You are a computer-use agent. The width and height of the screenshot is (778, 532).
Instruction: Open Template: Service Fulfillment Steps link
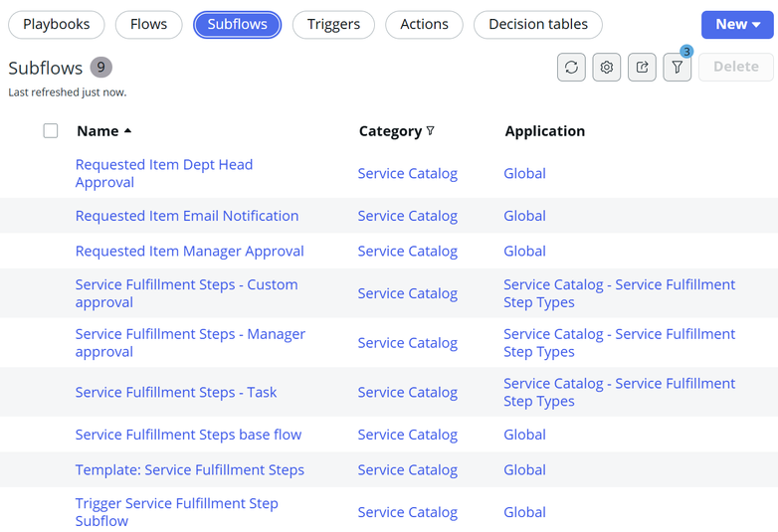190,470
